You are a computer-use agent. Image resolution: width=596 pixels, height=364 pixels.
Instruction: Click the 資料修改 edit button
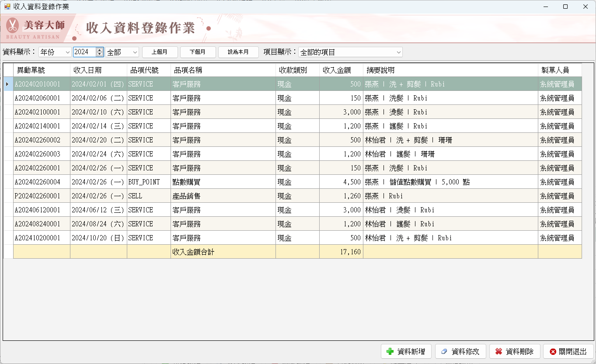[460, 351]
